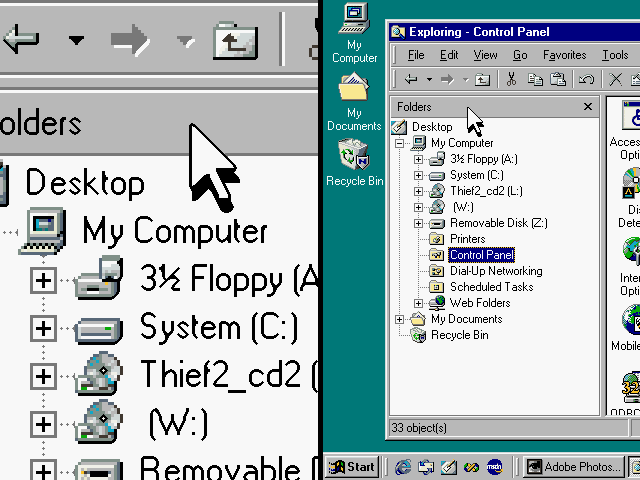Screen dimensions: 640x480
Task: Open the Favorites menu in Explorer
Action: pyautogui.click(x=564, y=55)
